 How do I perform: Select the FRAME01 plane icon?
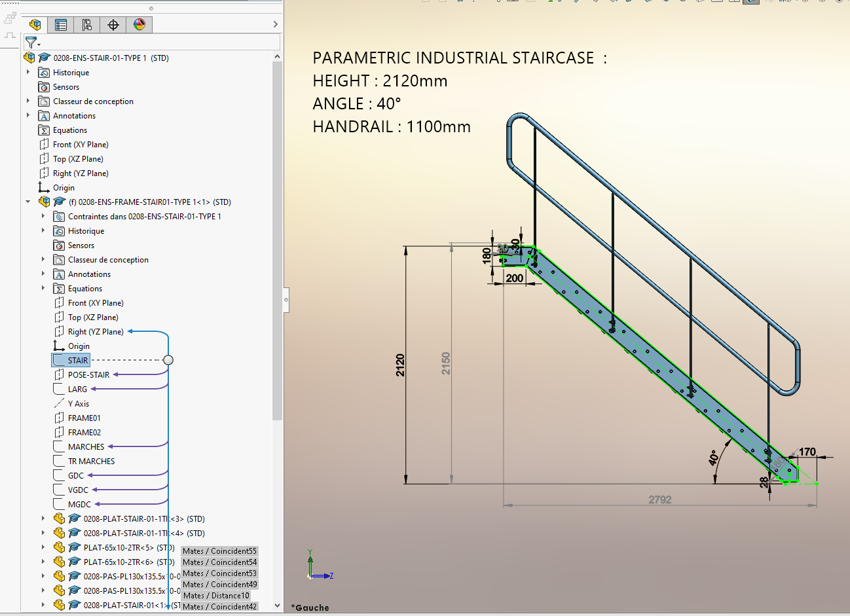(x=59, y=418)
